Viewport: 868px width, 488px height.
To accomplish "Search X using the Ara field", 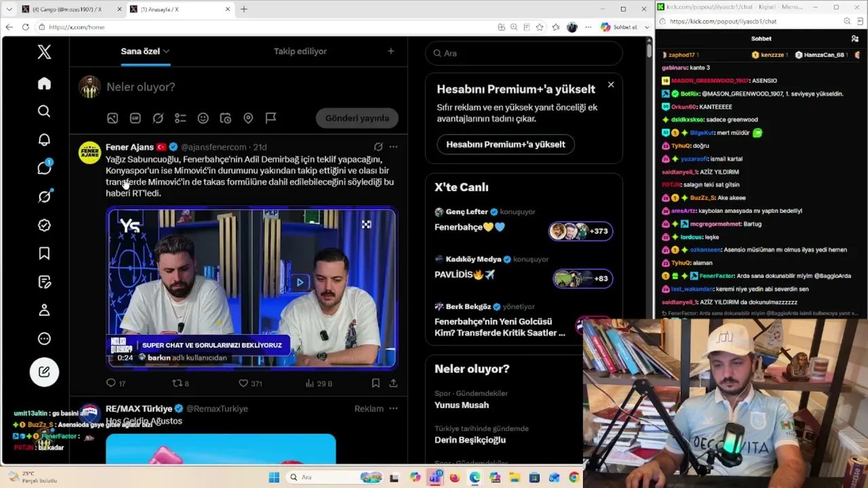I will (524, 53).
